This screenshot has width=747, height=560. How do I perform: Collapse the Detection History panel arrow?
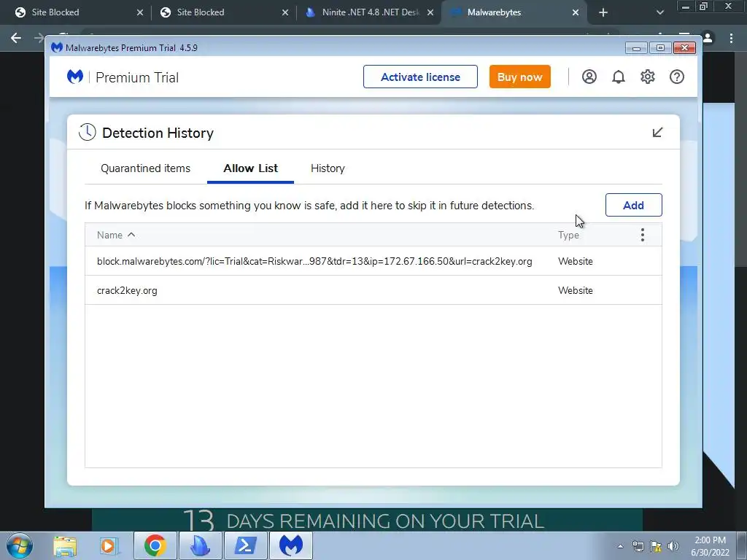[657, 133]
